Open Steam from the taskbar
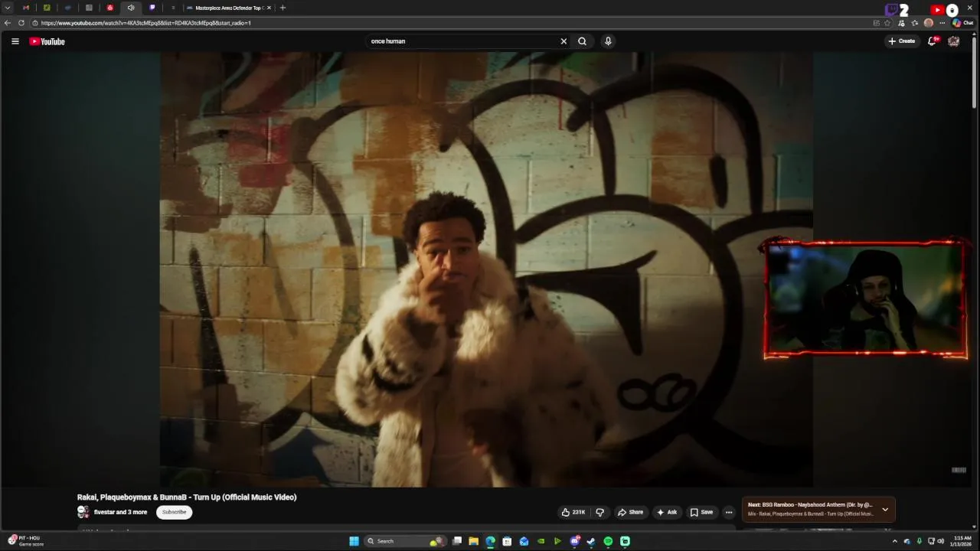Viewport: 980px width, 551px height. [x=591, y=541]
